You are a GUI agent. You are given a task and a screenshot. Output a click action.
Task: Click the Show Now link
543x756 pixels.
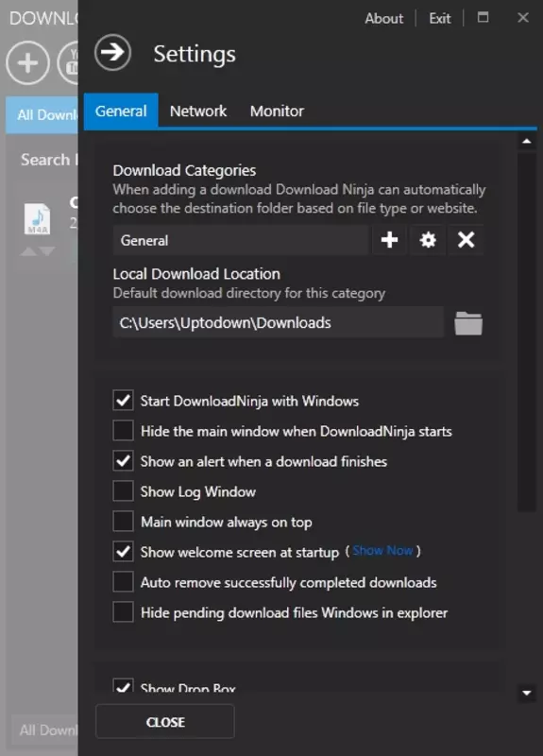pos(382,551)
